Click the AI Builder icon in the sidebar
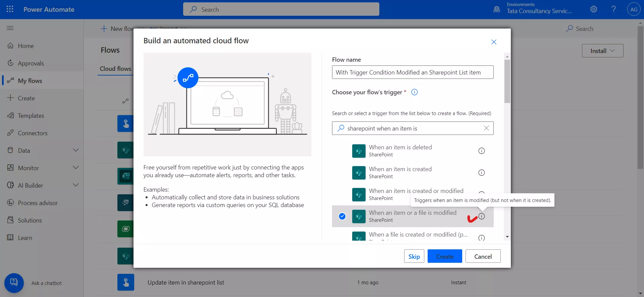Screen dimensions: 644x297 [10, 185]
